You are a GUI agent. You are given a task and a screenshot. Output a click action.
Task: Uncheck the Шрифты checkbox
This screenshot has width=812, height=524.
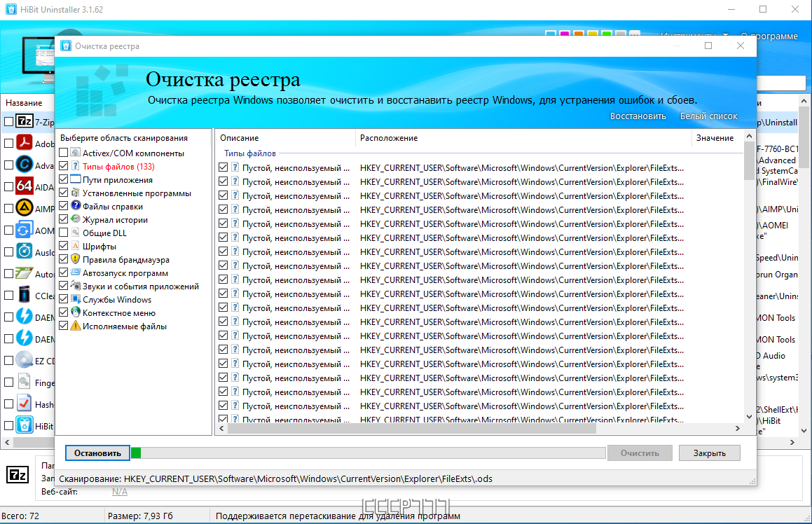64,246
